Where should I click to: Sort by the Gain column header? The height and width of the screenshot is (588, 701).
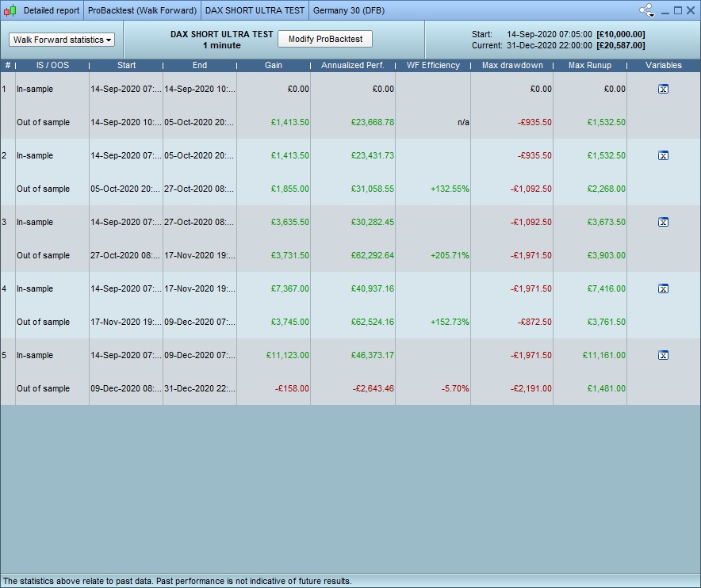273,65
